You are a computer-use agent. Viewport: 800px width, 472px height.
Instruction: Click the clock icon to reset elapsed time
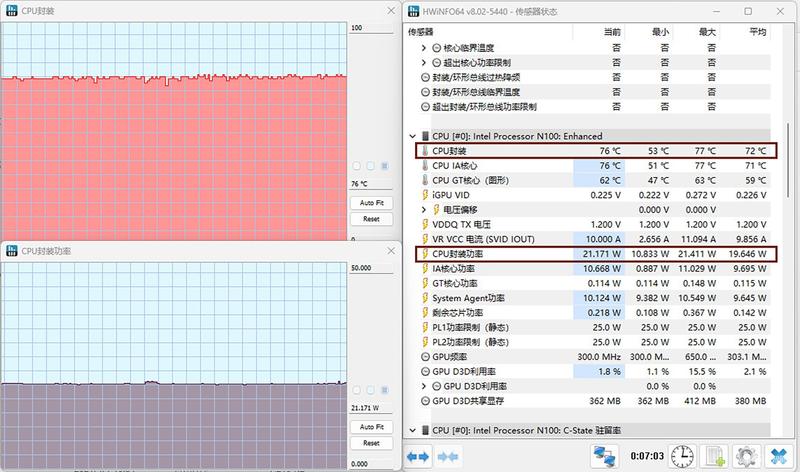[682, 456]
